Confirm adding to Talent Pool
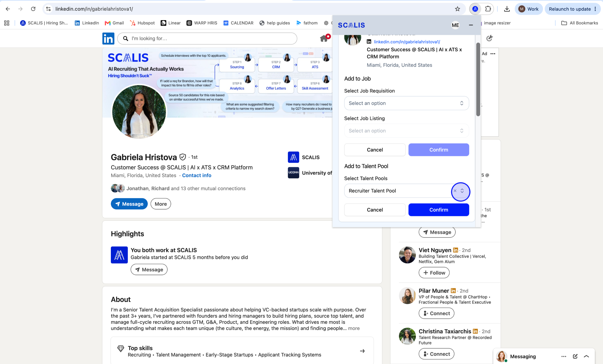Screen dimensions: 603x364 [438, 210]
